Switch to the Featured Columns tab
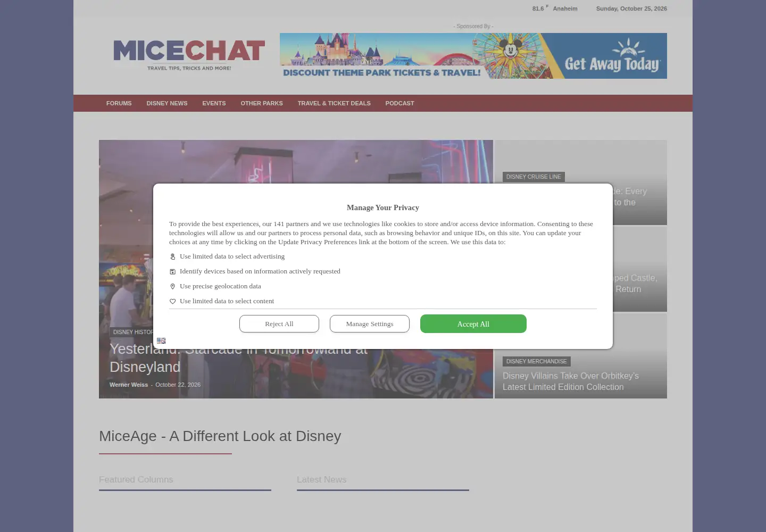Viewport: 766px width, 532px height. [136, 480]
